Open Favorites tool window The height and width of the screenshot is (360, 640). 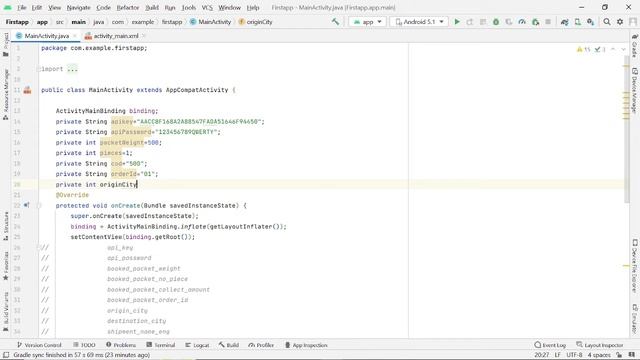coord(6,266)
